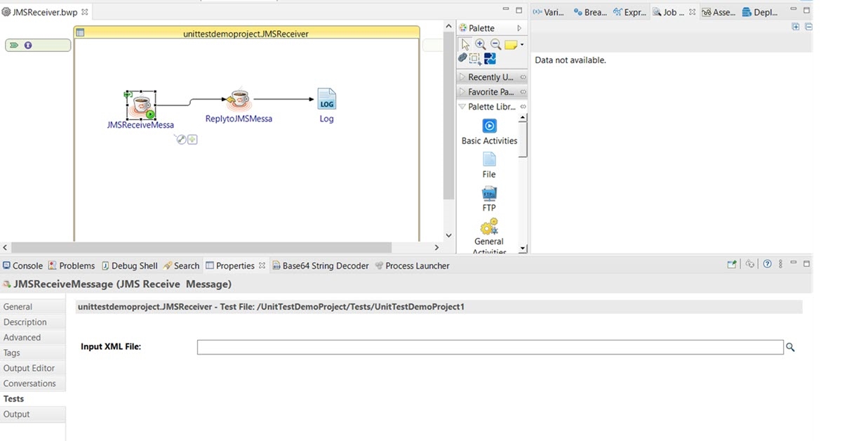868x441 pixels.
Task: Open the File palette drawer
Action: pyautogui.click(x=489, y=166)
